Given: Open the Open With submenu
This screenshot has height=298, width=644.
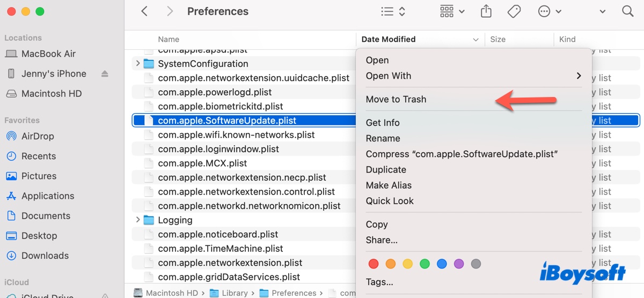Looking at the screenshot, I should coord(474,76).
